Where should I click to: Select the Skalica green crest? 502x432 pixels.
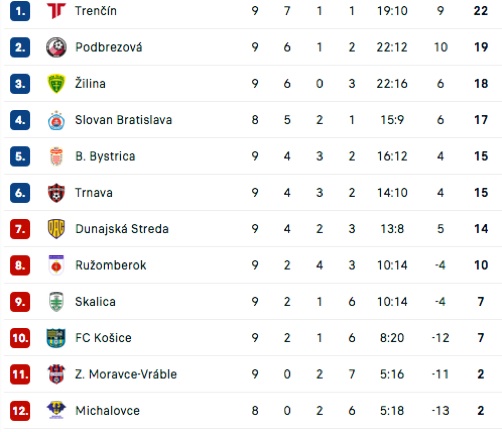coord(56,302)
